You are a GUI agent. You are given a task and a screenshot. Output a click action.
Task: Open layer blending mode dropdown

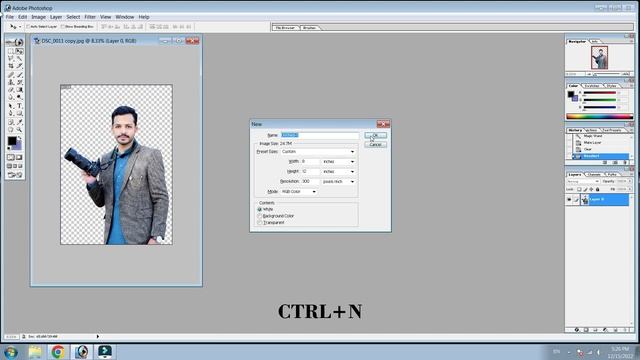[x=583, y=181]
